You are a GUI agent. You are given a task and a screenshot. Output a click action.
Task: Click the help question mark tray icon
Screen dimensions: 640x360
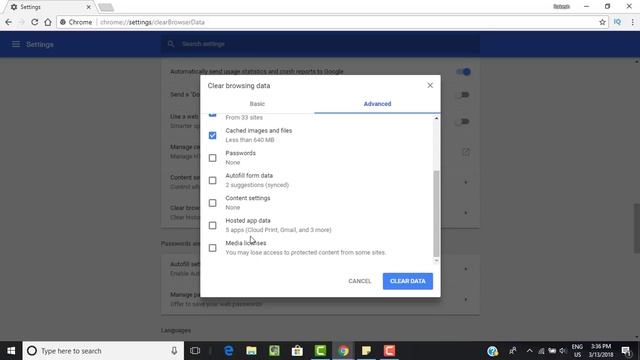(x=492, y=351)
